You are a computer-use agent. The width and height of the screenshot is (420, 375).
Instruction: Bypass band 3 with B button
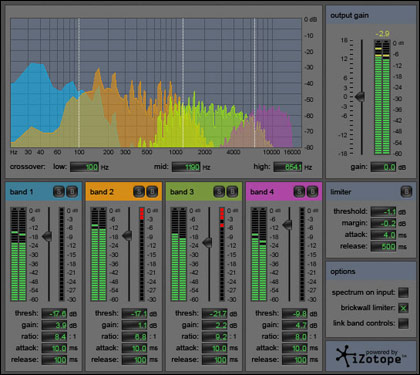click(x=232, y=192)
